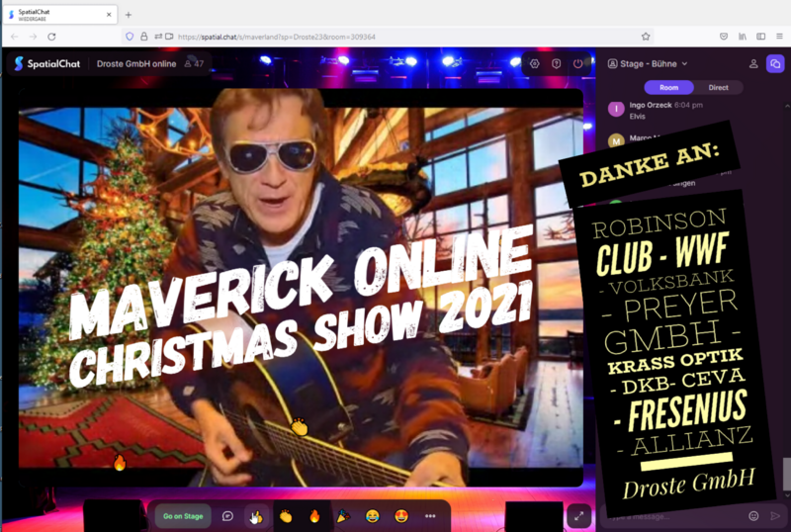Click Ingo Orzeck's chat avatar
Viewport: 791px width, 532px height.
coord(616,109)
